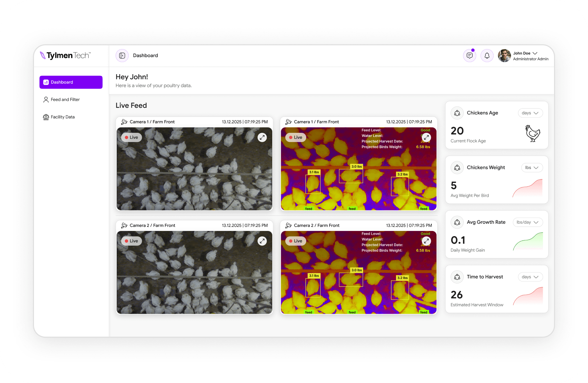Open the Avg Growth Rate lbs/day dropdown

528,222
